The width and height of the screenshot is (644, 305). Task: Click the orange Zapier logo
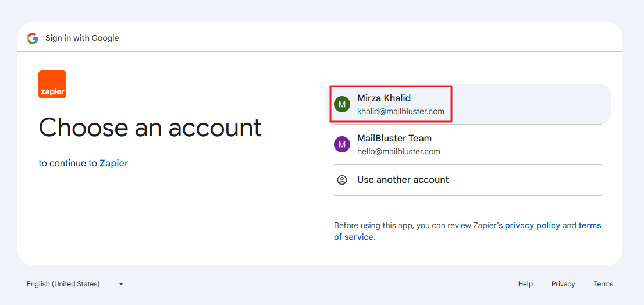52,84
